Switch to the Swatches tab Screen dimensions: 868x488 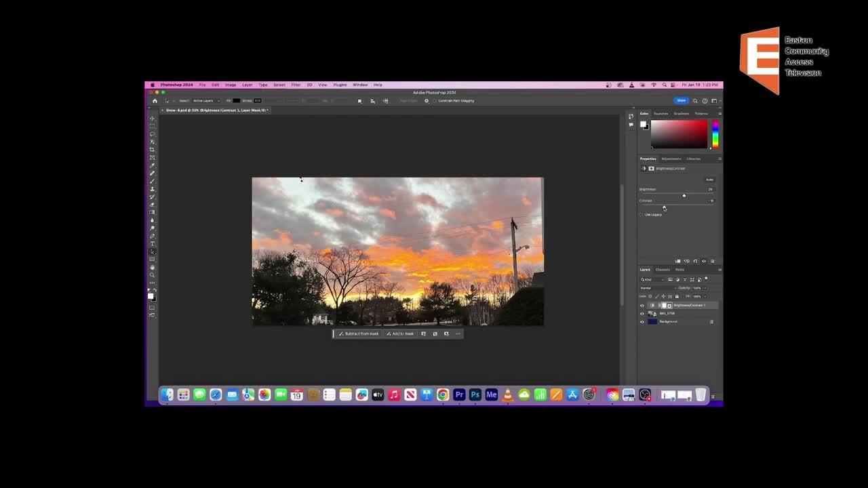click(x=660, y=114)
